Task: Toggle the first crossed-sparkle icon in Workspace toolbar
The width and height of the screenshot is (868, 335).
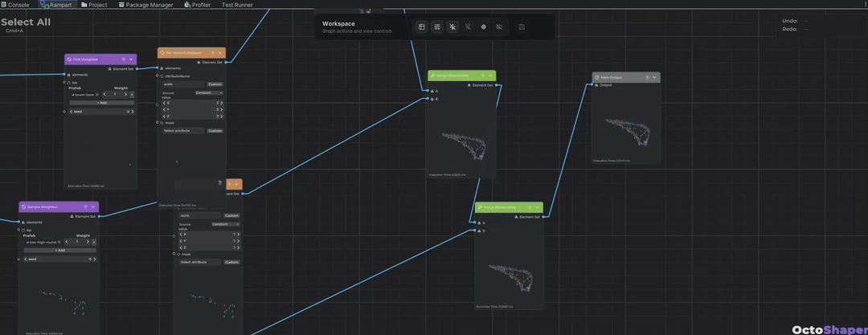Action: [452, 27]
